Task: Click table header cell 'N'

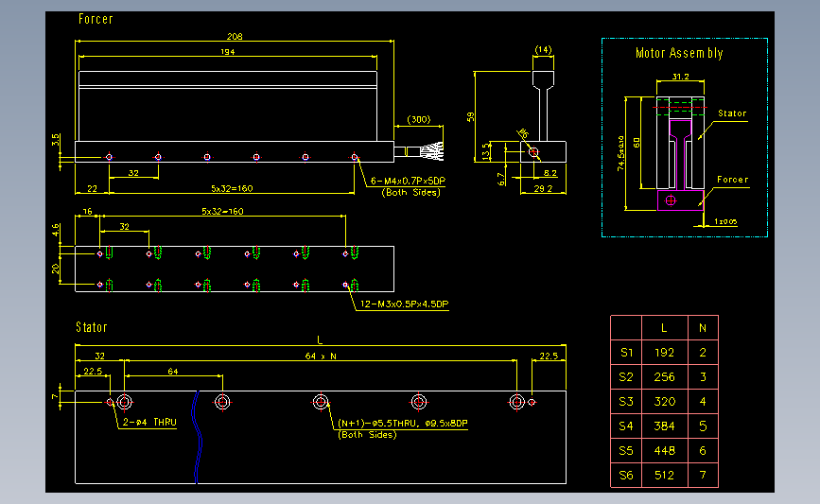Action: [703, 328]
